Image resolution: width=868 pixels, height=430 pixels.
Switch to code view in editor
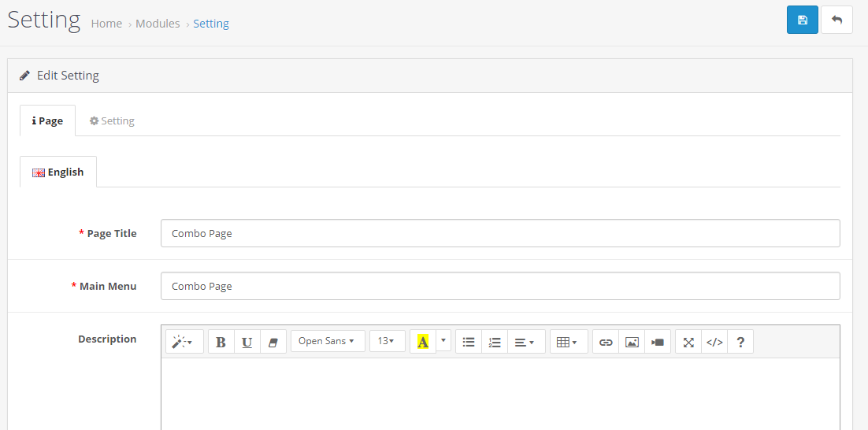pyautogui.click(x=714, y=342)
